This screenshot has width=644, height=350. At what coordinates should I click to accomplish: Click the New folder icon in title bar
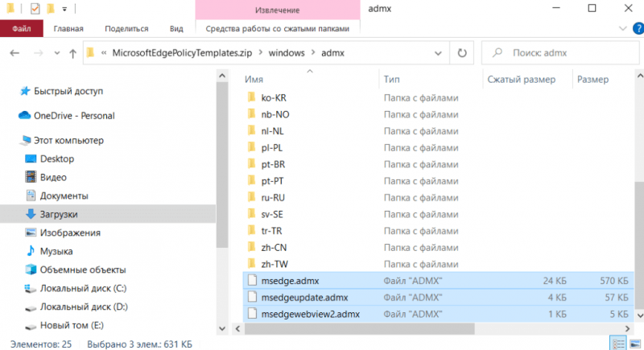click(51, 9)
